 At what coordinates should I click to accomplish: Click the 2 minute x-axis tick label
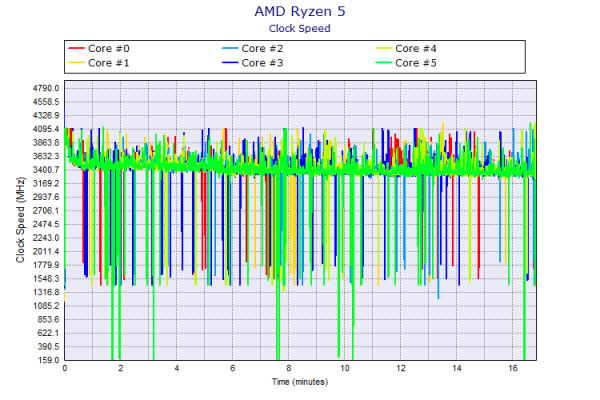(121, 368)
